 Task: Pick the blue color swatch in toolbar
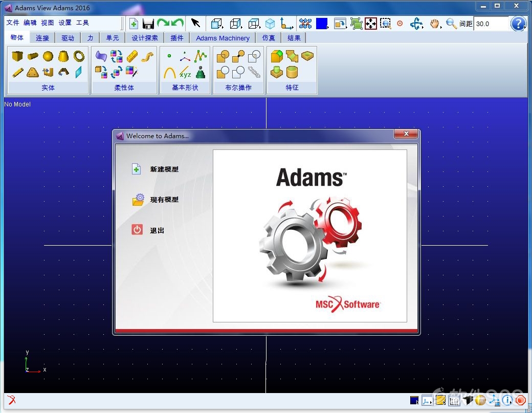click(x=322, y=24)
